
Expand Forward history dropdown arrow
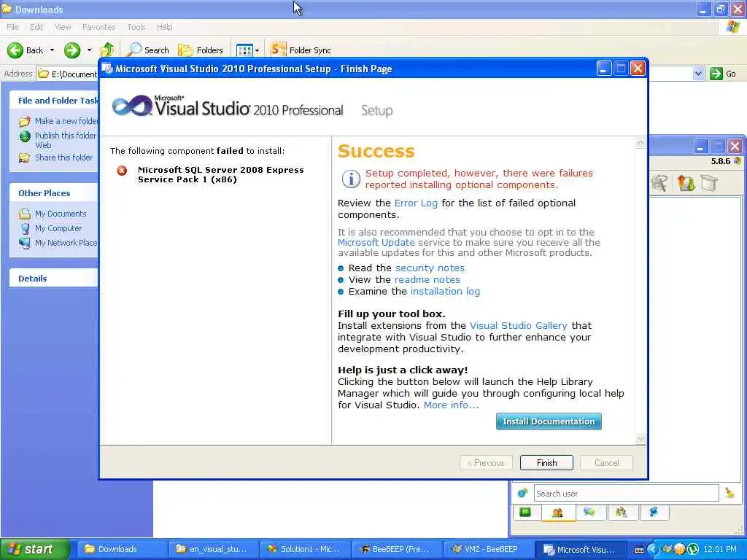(x=89, y=50)
